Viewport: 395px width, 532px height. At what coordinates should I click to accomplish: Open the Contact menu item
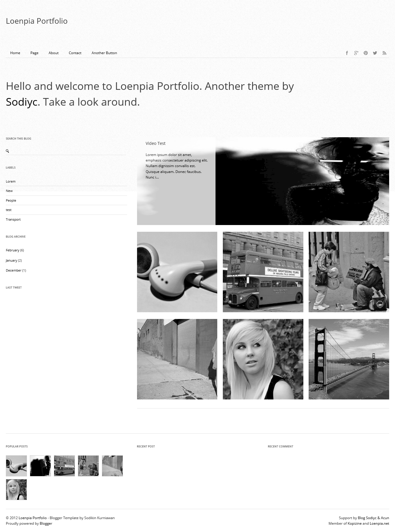click(x=75, y=53)
